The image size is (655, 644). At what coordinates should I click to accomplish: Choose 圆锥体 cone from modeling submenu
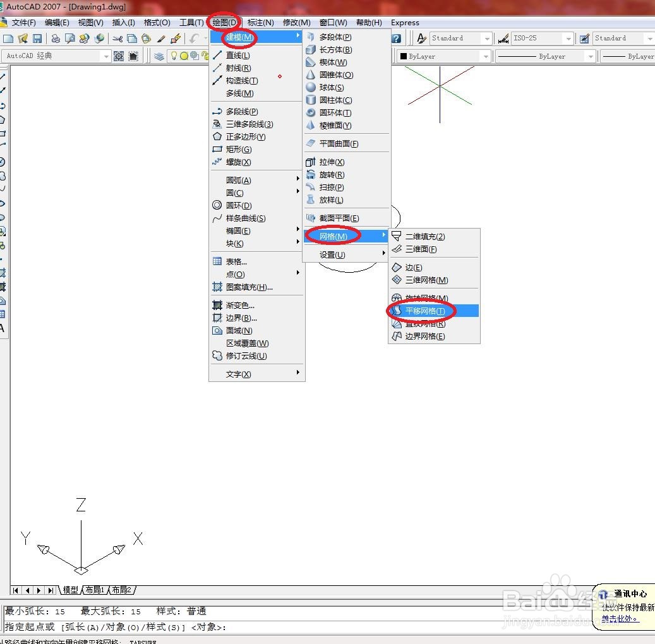click(346, 75)
